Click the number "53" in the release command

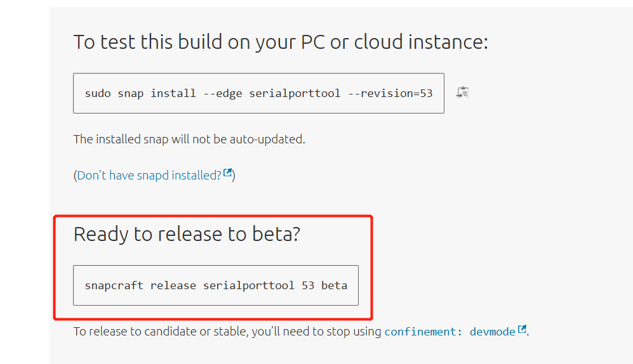(x=308, y=285)
